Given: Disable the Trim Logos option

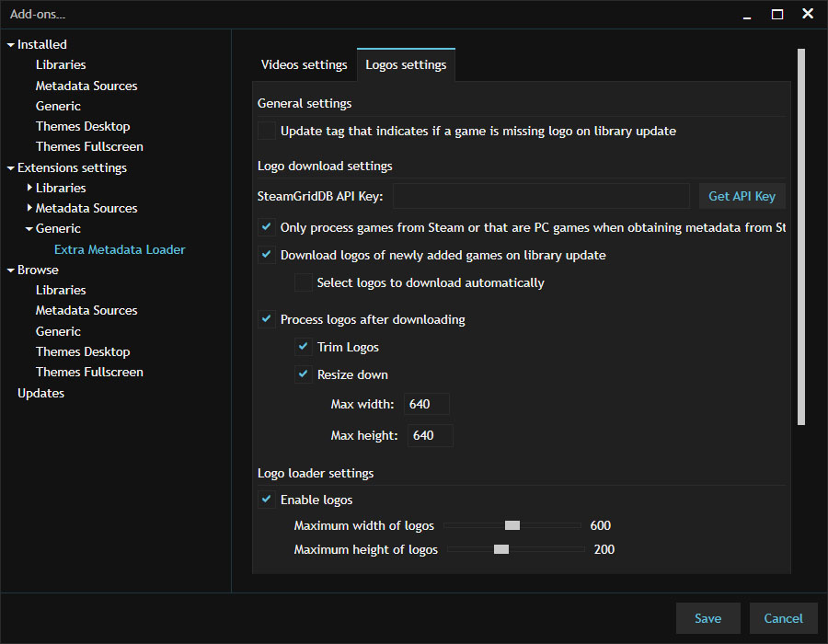Looking at the screenshot, I should click(303, 347).
